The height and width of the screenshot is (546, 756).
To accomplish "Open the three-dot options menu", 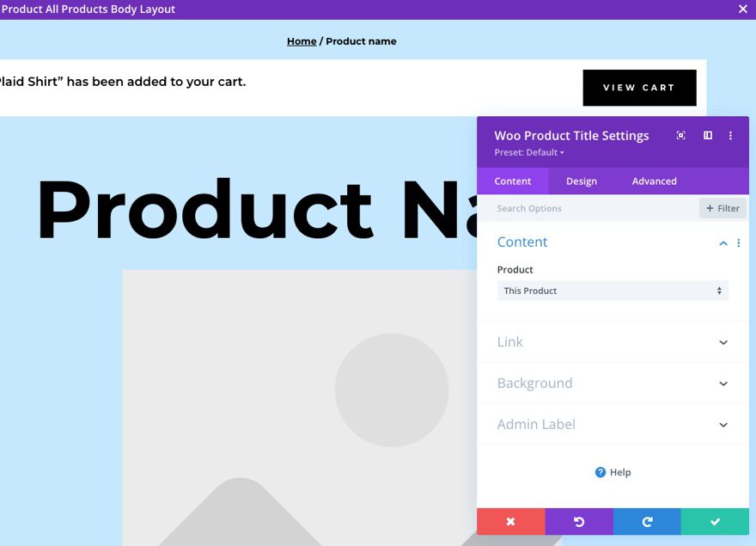I will [x=731, y=135].
